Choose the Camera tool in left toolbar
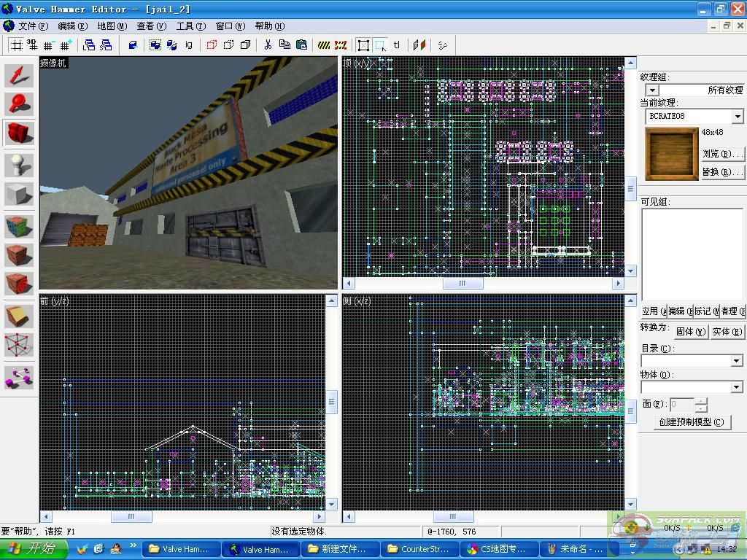Image resolution: width=747 pixels, height=560 pixels. coord(20,133)
